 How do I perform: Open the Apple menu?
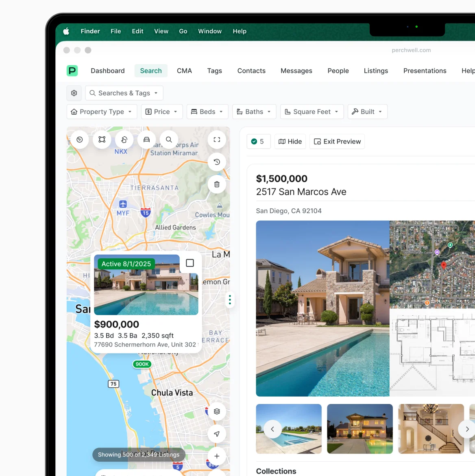click(x=66, y=31)
